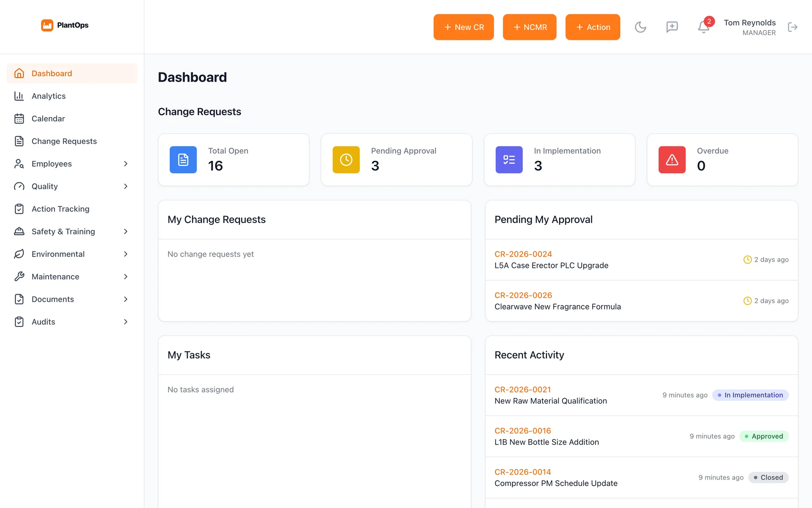The image size is (812, 508).
Task: Open the feedback message icon
Action: click(x=672, y=27)
